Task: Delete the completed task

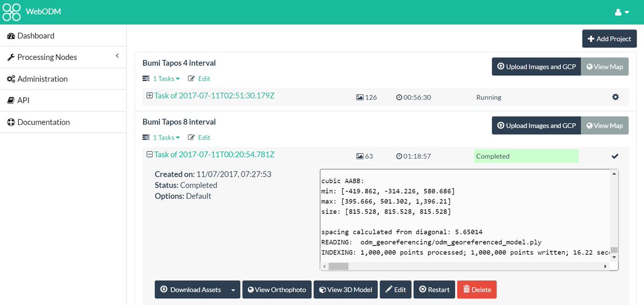Action: click(x=477, y=289)
